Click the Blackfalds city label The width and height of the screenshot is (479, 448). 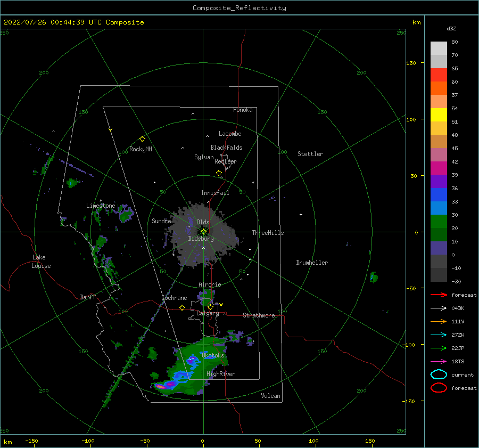click(226, 148)
